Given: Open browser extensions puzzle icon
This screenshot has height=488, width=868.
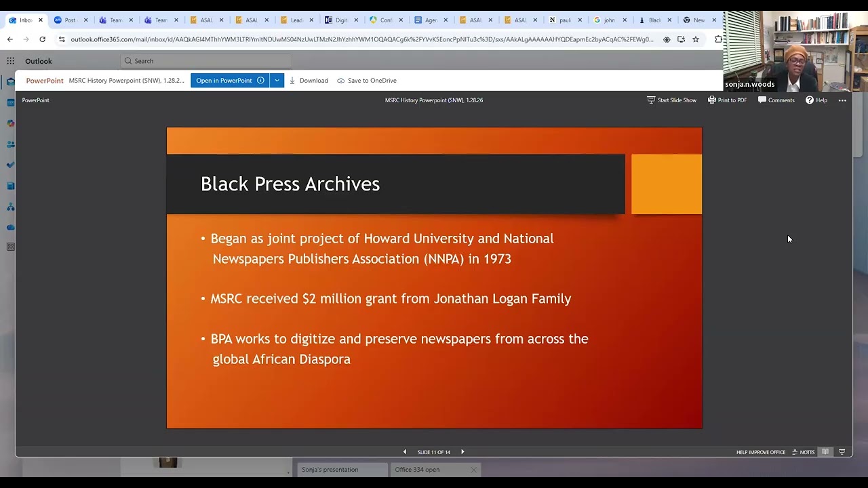Looking at the screenshot, I should tap(718, 39).
